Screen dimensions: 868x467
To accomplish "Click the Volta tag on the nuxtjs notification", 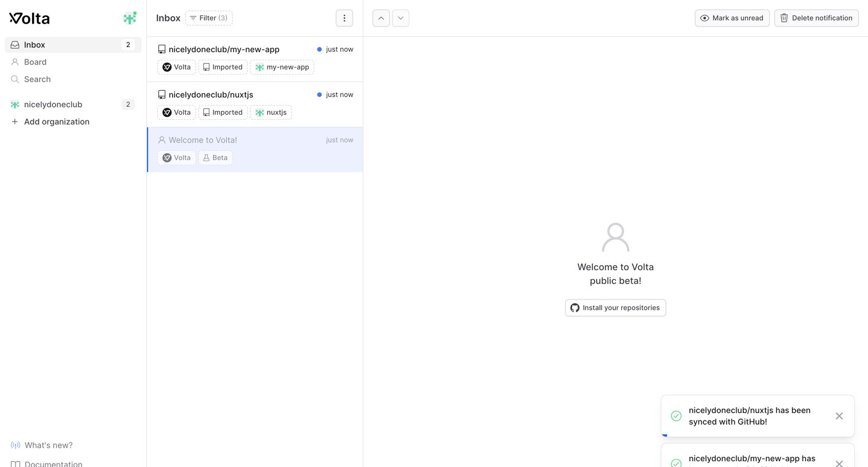I will tap(177, 112).
